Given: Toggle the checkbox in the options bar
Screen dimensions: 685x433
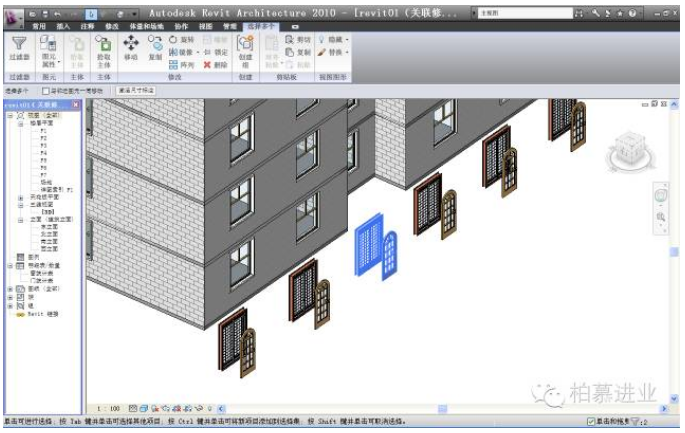Looking at the screenshot, I should (46, 90).
